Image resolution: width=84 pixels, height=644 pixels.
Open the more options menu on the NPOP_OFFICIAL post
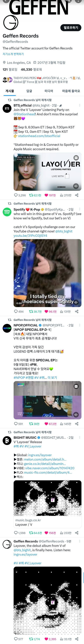(79, 325)
